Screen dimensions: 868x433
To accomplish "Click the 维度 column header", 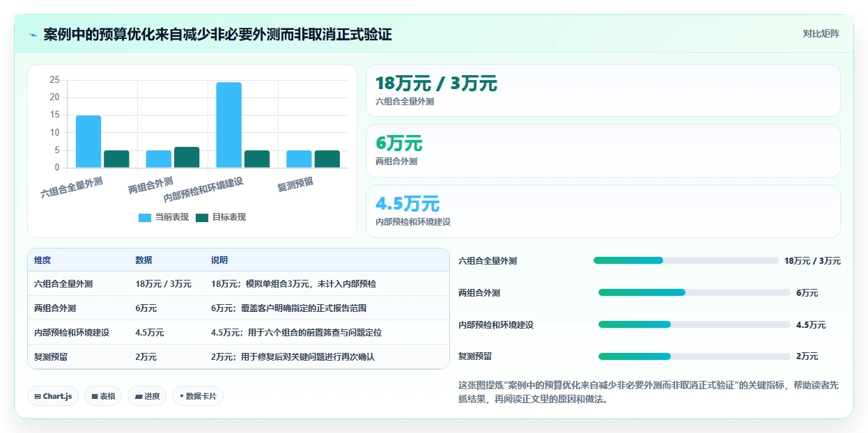I will click(x=42, y=260).
